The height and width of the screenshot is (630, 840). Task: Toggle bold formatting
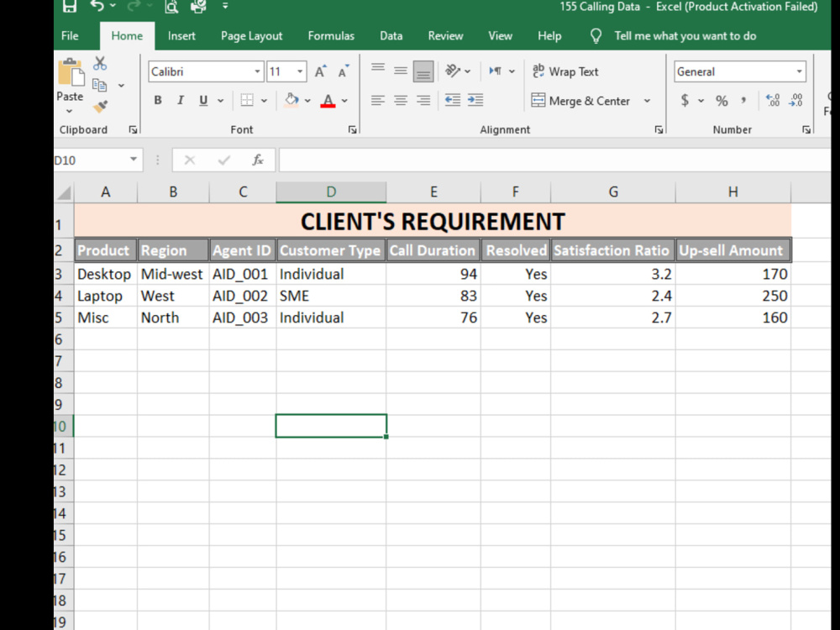coord(158,100)
